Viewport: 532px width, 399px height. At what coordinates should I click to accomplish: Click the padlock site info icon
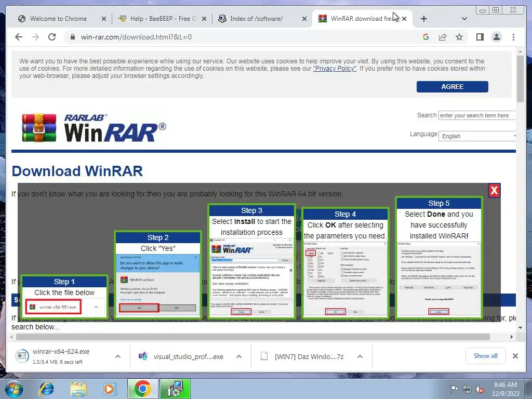[72, 37]
